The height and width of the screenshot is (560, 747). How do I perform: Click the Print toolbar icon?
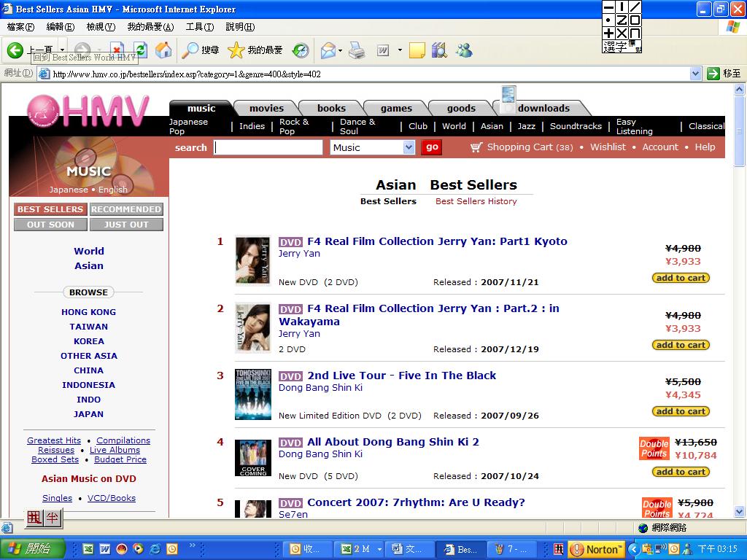click(357, 50)
